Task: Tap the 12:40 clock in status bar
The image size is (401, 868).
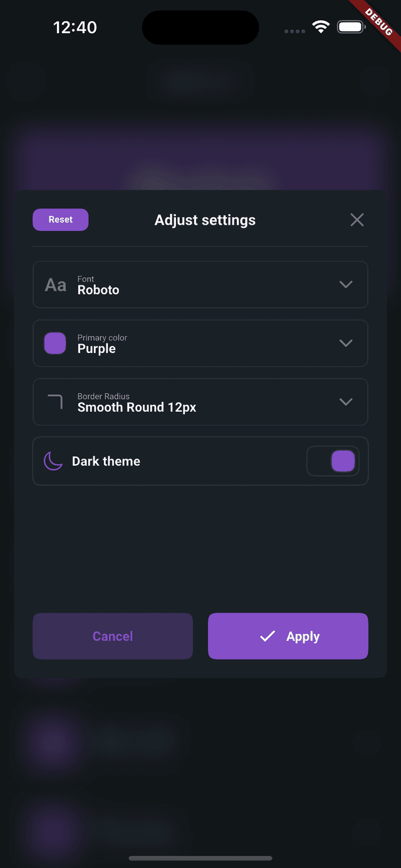Action: 75,28
